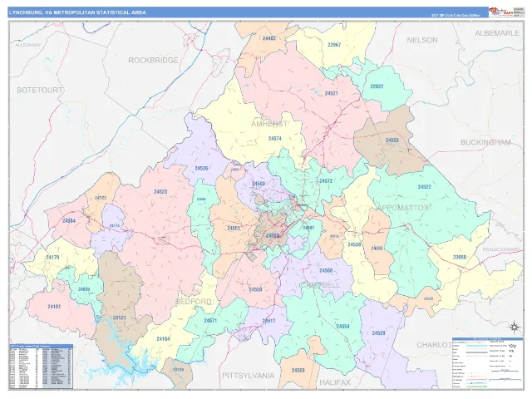This screenshot has height=399, width=532.
Task: Click the ALBEMARLE county label
Action: (497, 33)
